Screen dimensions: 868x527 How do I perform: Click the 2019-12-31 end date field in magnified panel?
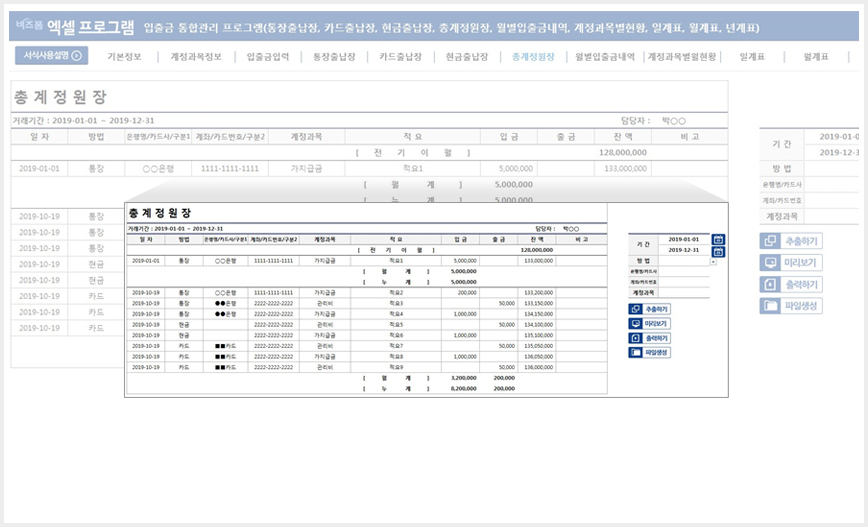pyautogui.click(x=684, y=250)
